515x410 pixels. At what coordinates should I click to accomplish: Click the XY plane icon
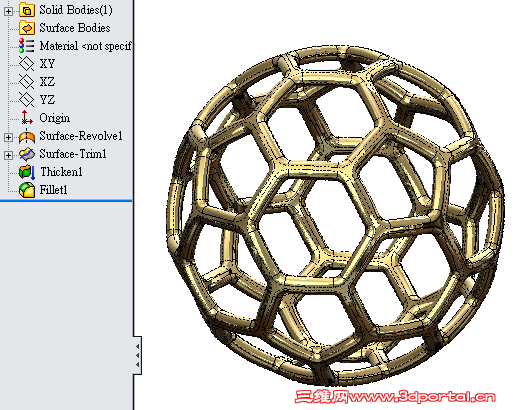(x=27, y=64)
